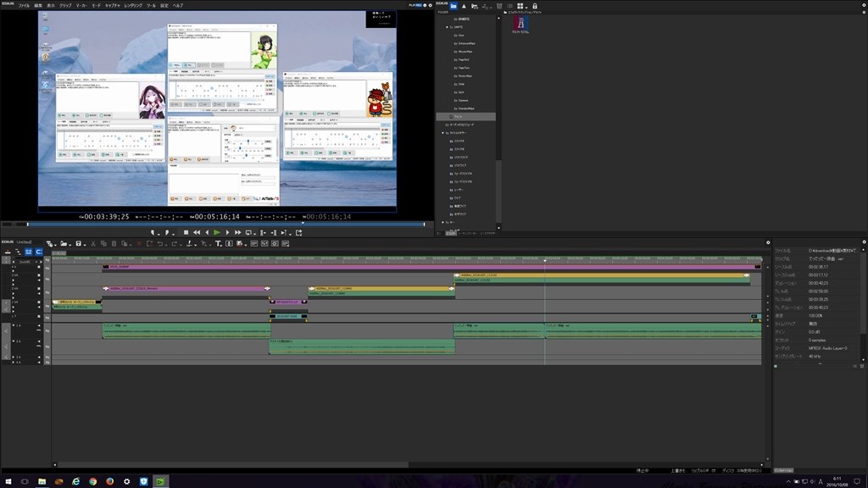Redo with the redo arrow icon
Screen dimensions: 868x488
point(174,243)
